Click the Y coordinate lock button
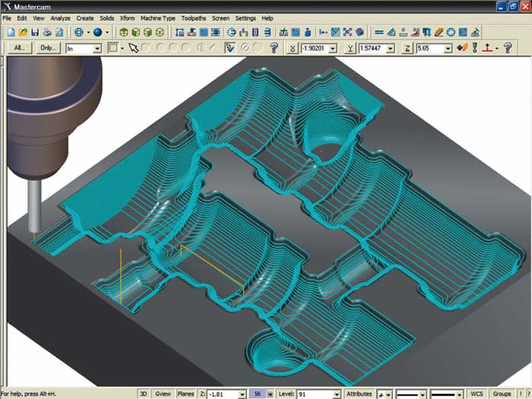The image size is (532, 399). [x=350, y=48]
